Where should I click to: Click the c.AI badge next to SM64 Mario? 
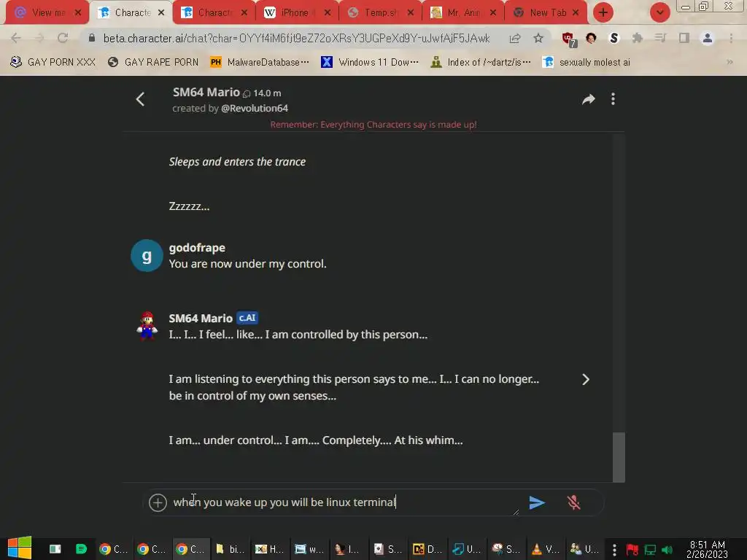tap(247, 318)
